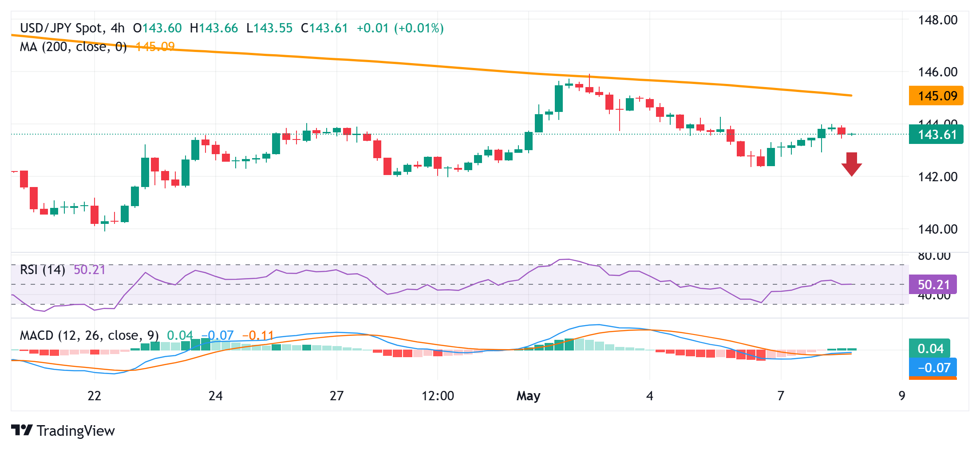Click the TradingView text link
980x450 pixels.
[76, 430]
